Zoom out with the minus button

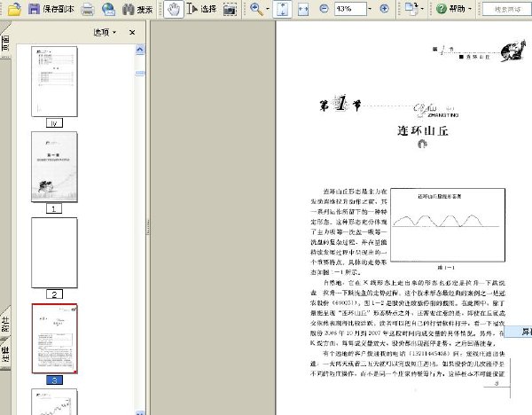(x=324, y=9)
